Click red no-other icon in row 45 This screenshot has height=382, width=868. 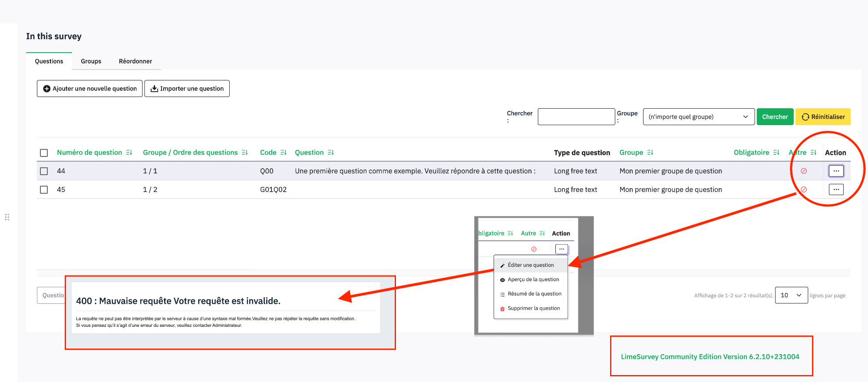click(x=804, y=190)
